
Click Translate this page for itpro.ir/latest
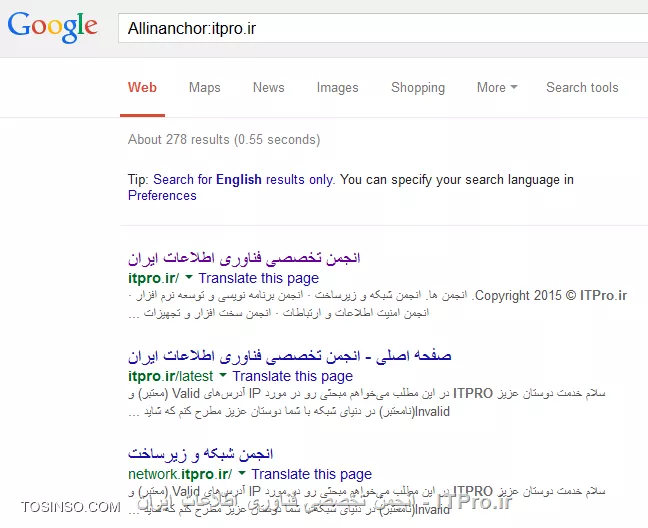pyautogui.click(x=293, y=376)
